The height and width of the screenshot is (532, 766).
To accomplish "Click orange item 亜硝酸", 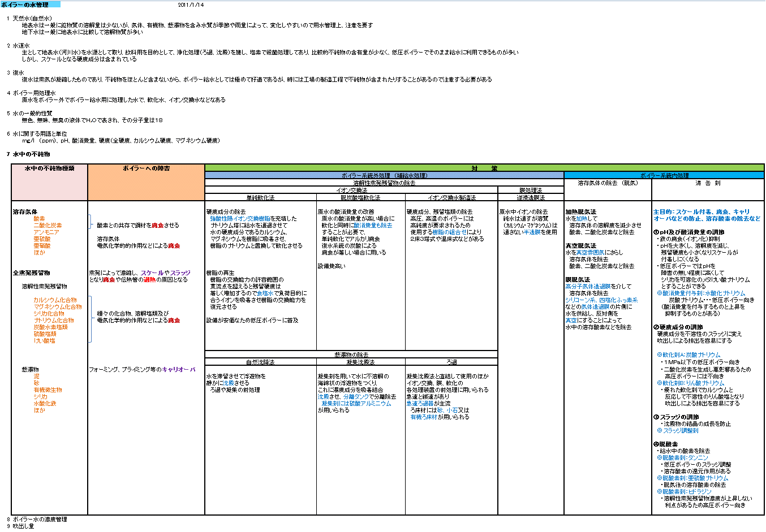I will pyautogui.click(x=42, y=246).
